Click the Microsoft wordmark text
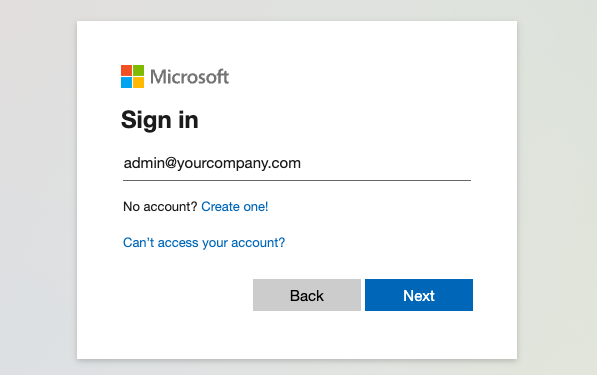The image size is (597, 375). (x=189, y=77)
